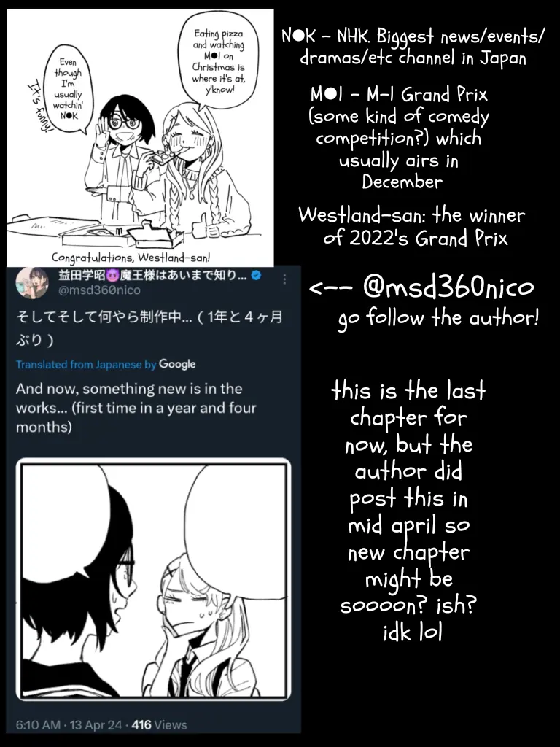Click the 'Congratulations, Westland-san!' caption

[x=131, y=258]
